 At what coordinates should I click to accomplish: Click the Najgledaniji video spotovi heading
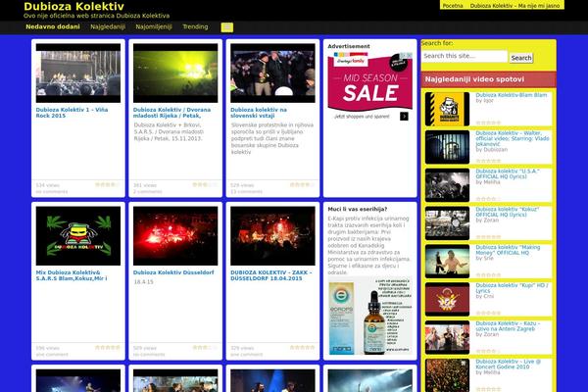pyautogui.click(x=474, y=79)
